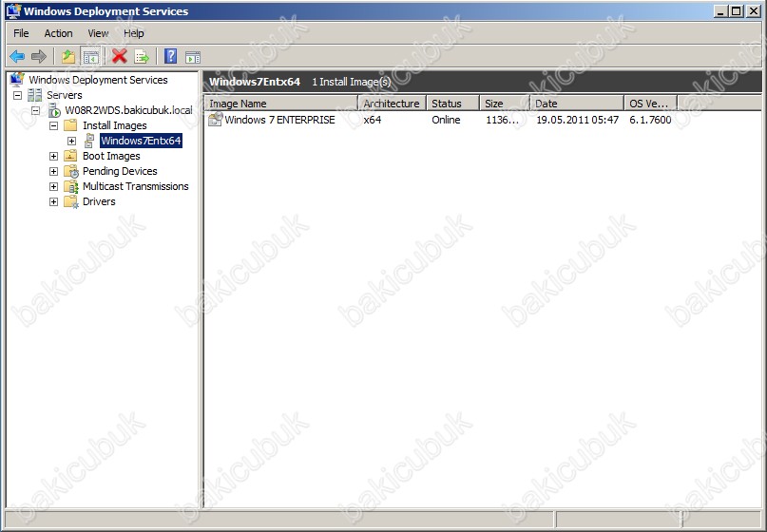Select the Drivers label
767x532 pixels.
99,201
